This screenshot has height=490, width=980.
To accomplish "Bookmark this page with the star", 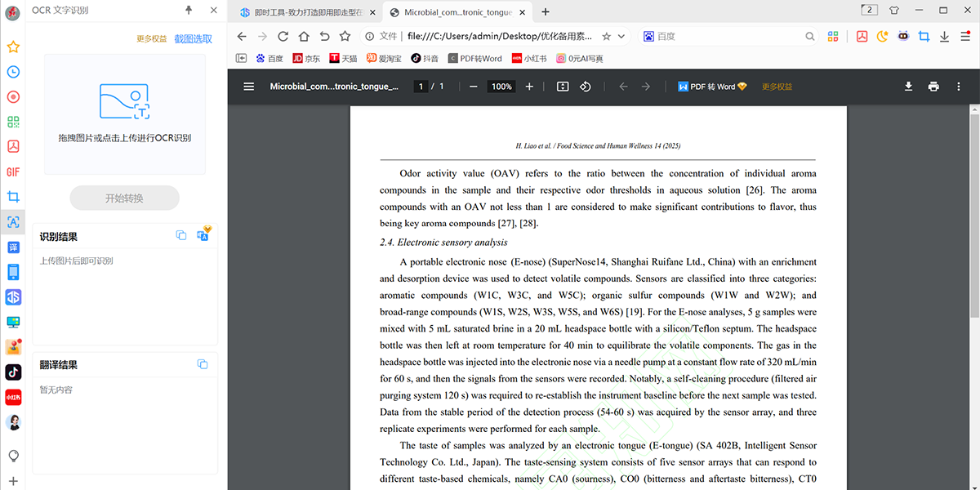I will point(606,37).
